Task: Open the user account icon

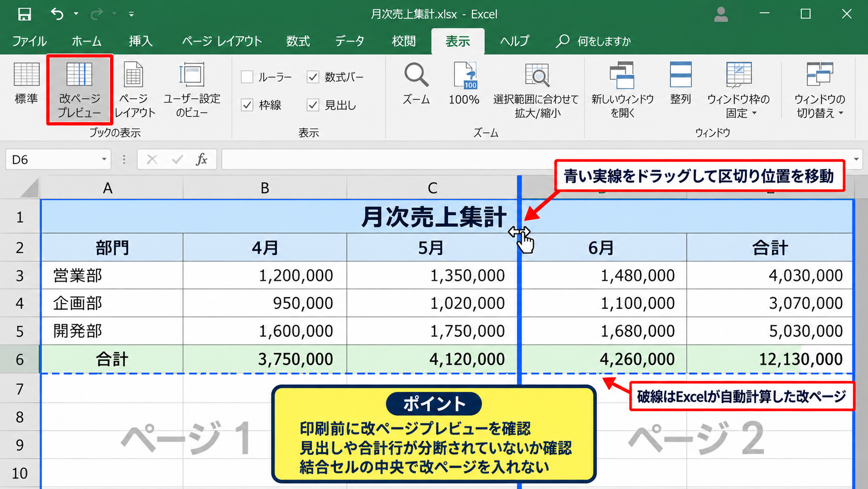Action: pyautogui.click(x=721, y=14)
